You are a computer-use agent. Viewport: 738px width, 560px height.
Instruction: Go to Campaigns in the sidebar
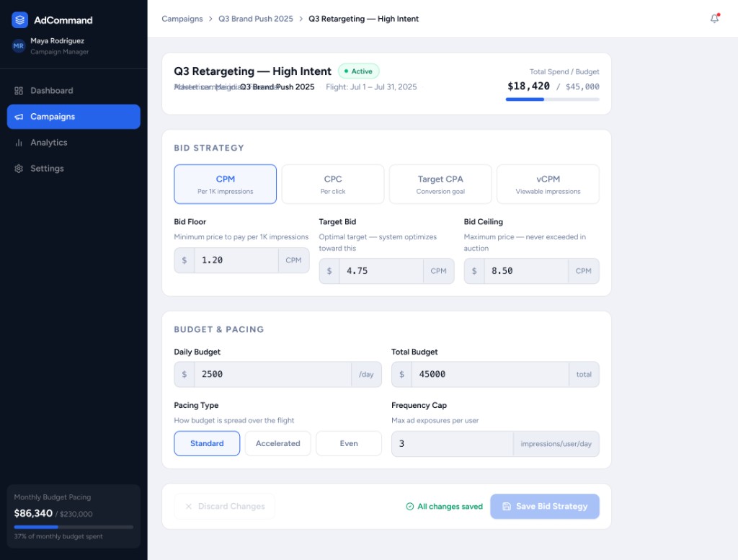pos(74,117)
